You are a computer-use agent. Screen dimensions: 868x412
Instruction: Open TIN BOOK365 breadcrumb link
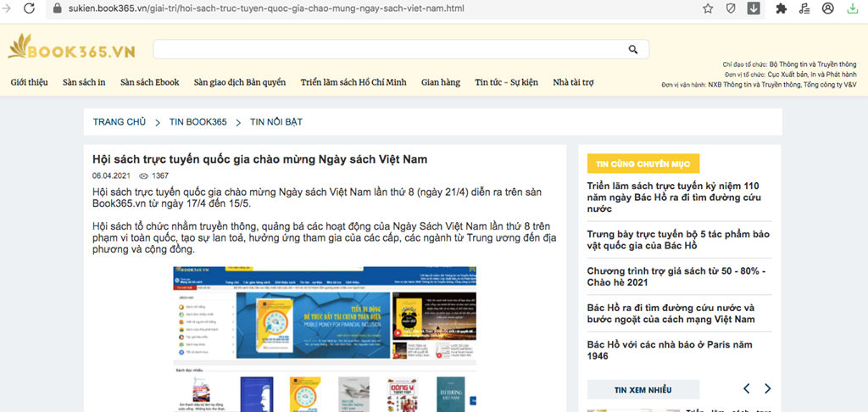click(198, 122)
